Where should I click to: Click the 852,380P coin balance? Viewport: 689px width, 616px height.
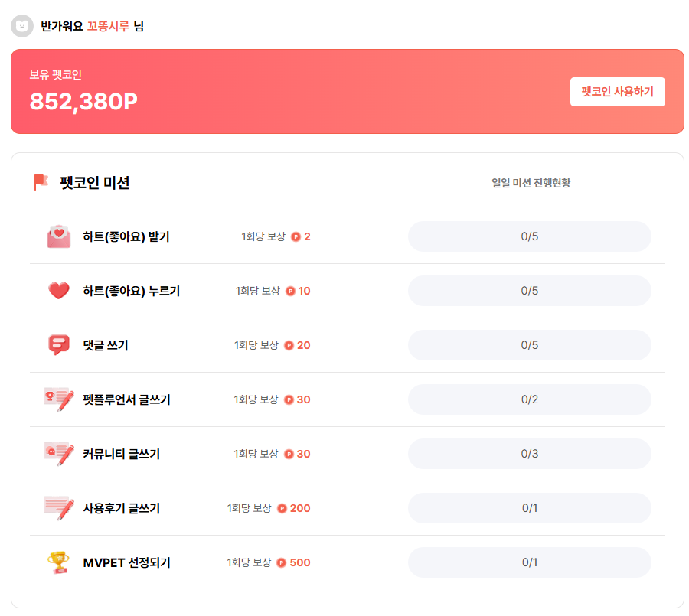click(x=83, y=101)
